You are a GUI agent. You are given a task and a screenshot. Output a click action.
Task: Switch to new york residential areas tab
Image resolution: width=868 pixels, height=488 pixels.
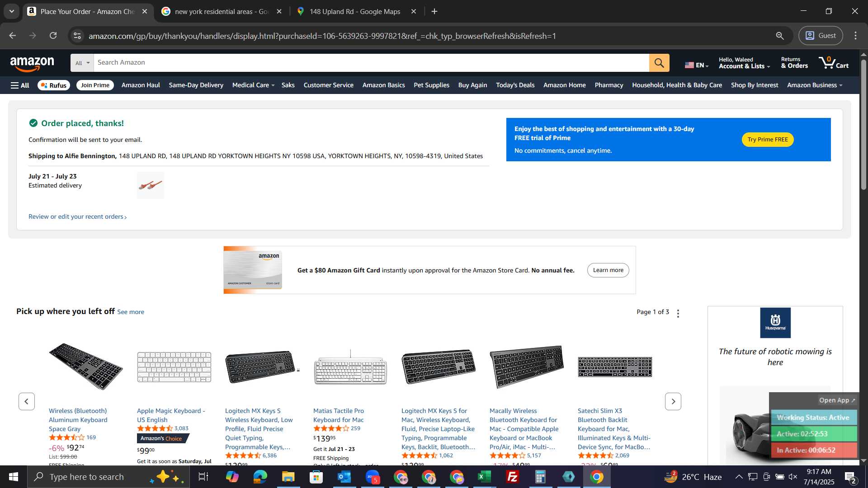pos(221,11)
